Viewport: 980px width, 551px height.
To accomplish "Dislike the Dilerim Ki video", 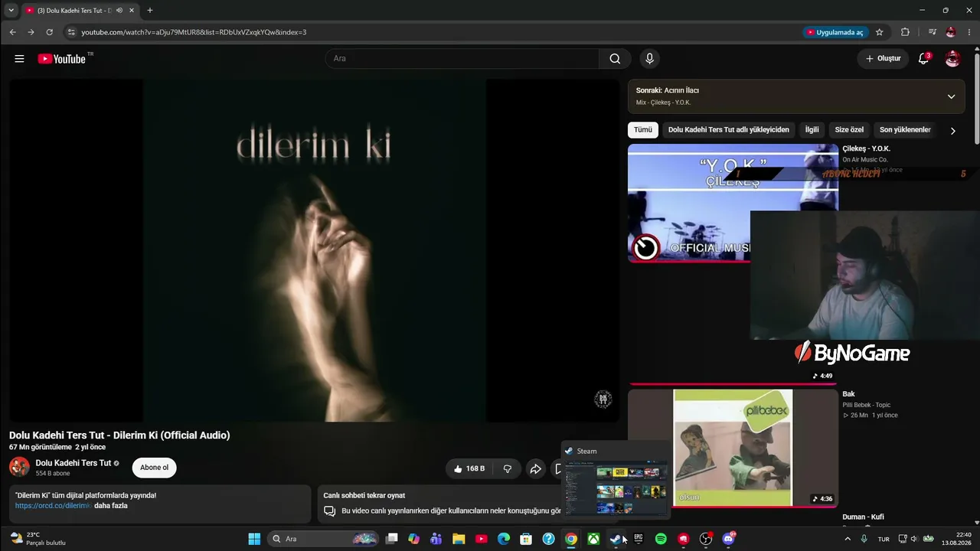I will [508, 468].
